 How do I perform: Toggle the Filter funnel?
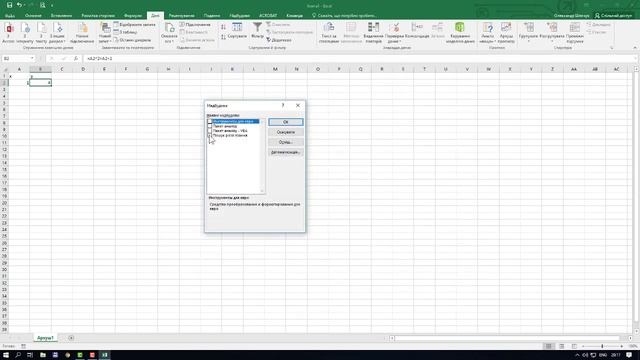pos(257,31)
